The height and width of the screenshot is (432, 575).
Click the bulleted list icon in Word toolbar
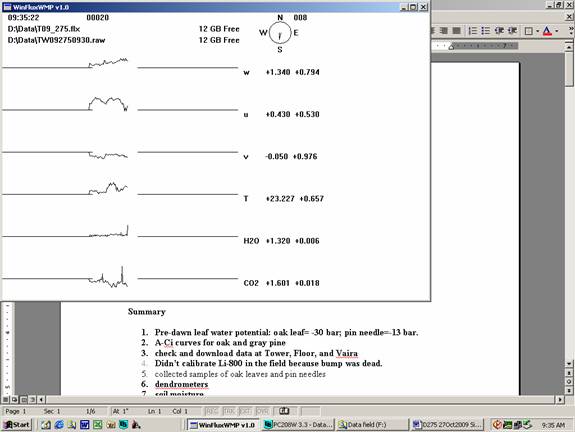486,31
